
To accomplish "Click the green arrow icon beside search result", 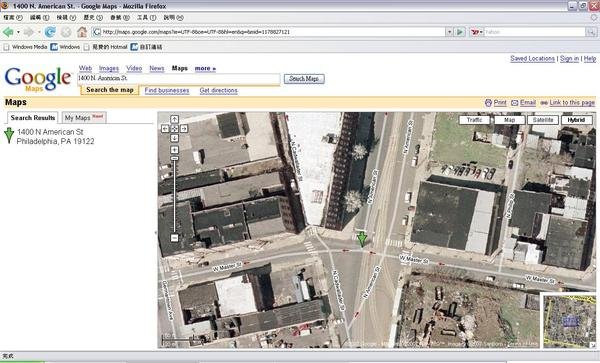I will (x=9, y=135).
